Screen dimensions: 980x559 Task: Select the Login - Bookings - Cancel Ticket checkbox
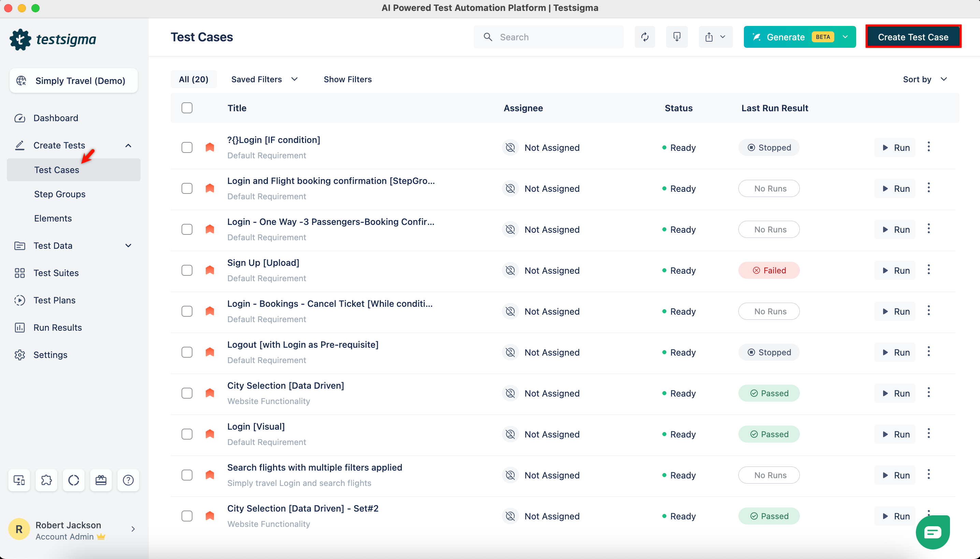(187, 311)
